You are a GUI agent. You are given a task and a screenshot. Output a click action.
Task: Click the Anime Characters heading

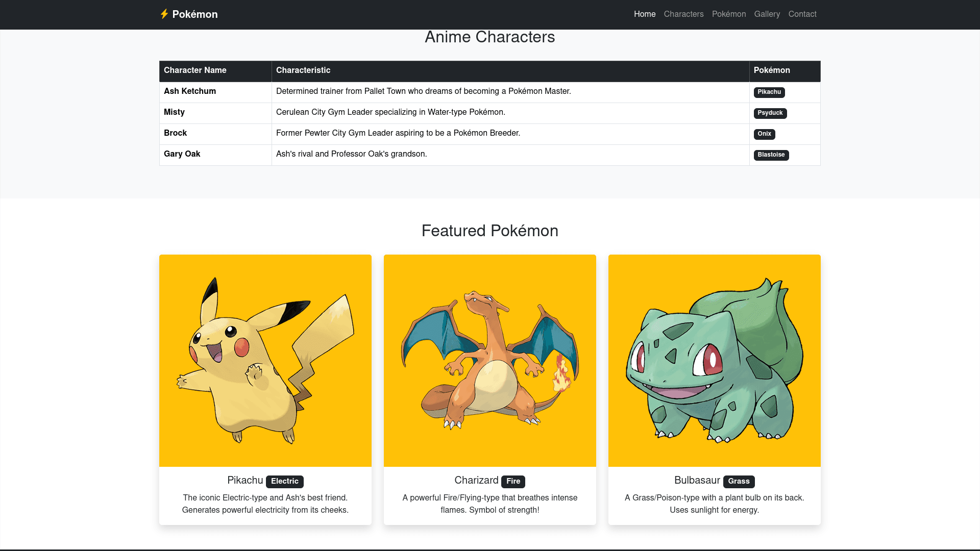(490, 37)
